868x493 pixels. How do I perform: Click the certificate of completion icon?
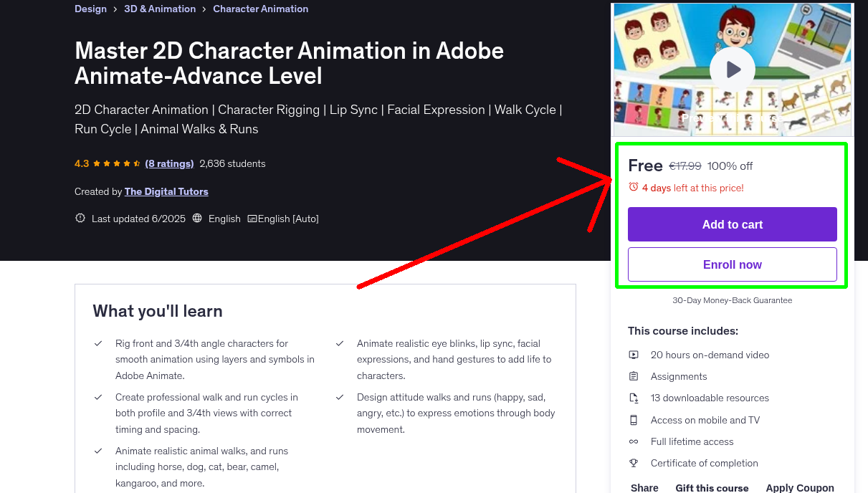[x=634, y=463]
